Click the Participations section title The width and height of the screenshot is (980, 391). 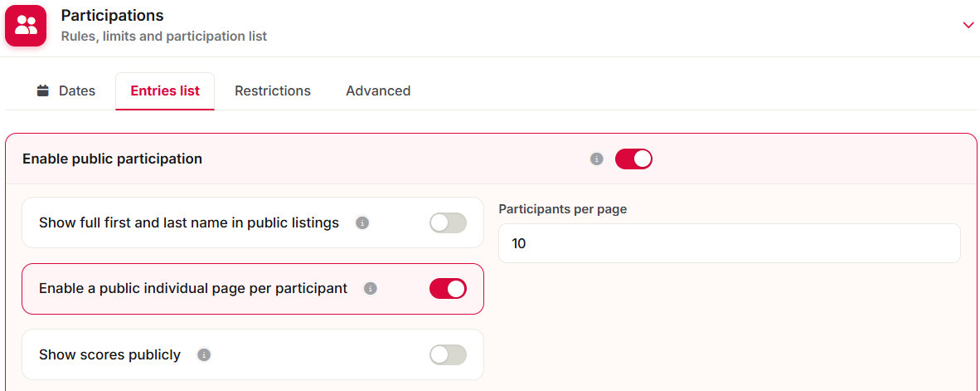coord(113,15)
